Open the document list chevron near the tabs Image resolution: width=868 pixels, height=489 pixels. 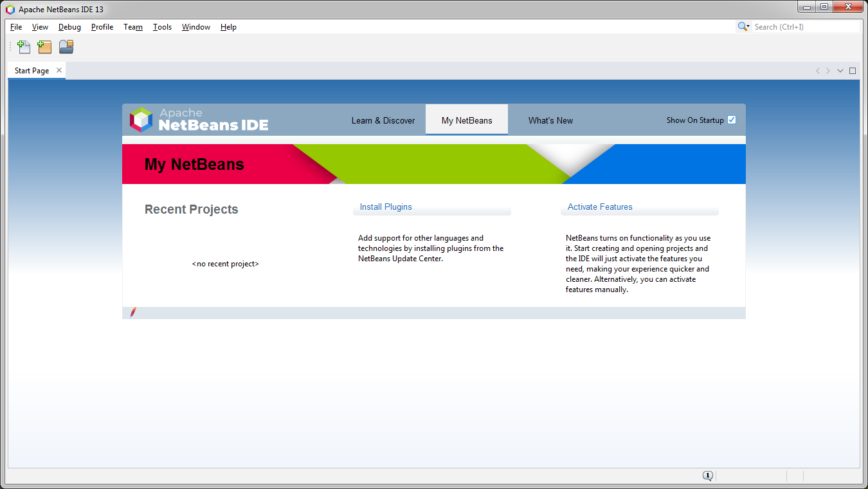(840, 70)
